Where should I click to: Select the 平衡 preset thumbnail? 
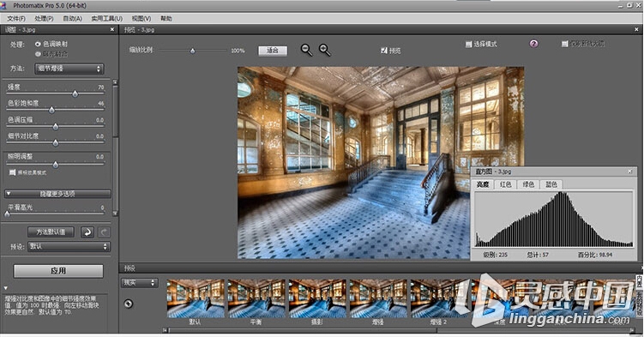pyautogui.click(x=256, y=298)
